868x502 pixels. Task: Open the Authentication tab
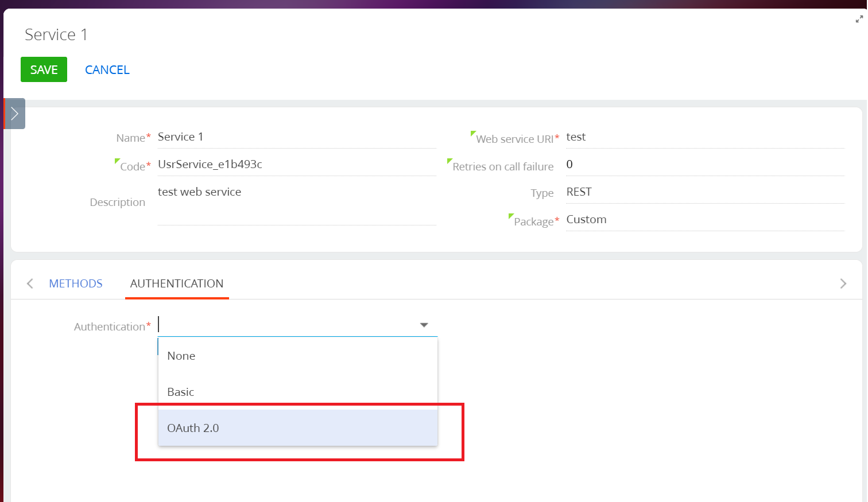tap(176, 283)
